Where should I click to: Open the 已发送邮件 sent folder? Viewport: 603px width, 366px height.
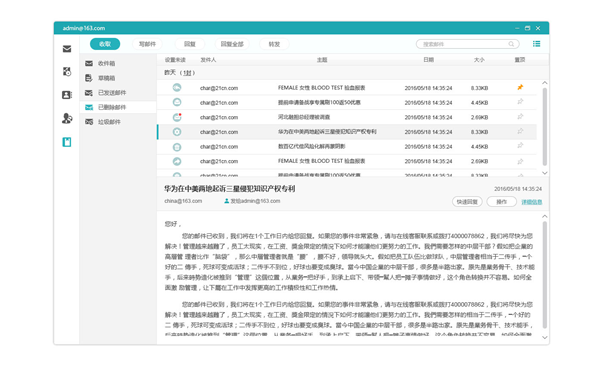pos(118,93)
